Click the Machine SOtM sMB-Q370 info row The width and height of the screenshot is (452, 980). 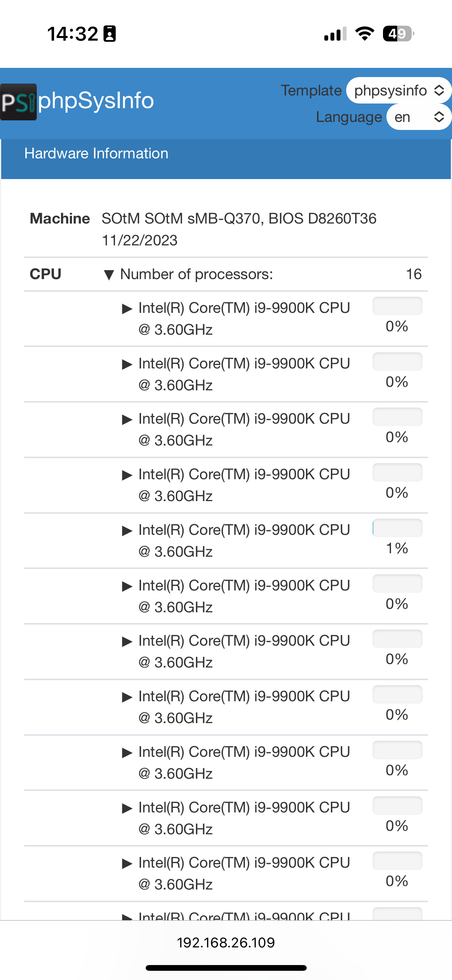pyautogui.click(x=226, y=229)
